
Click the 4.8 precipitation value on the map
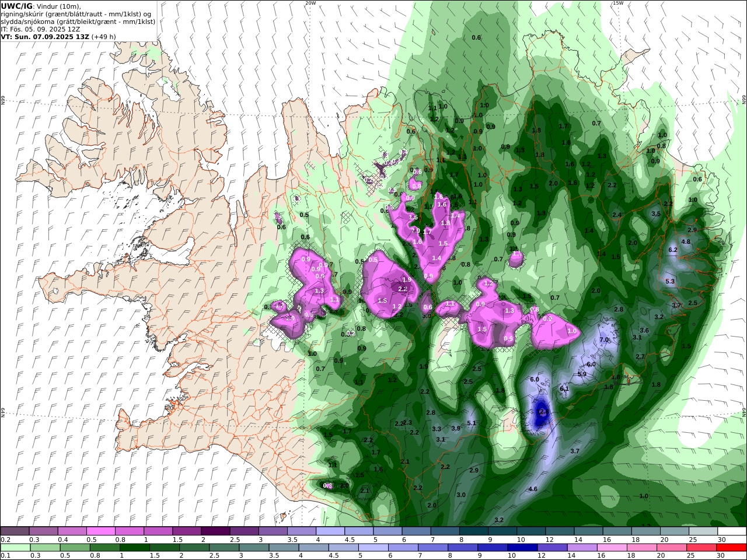686,242
